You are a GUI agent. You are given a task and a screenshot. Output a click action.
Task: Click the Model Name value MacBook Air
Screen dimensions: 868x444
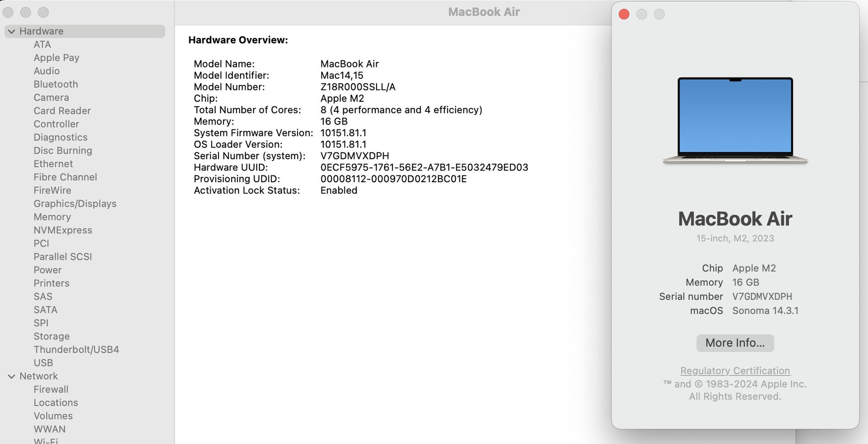tap(349, 64)
